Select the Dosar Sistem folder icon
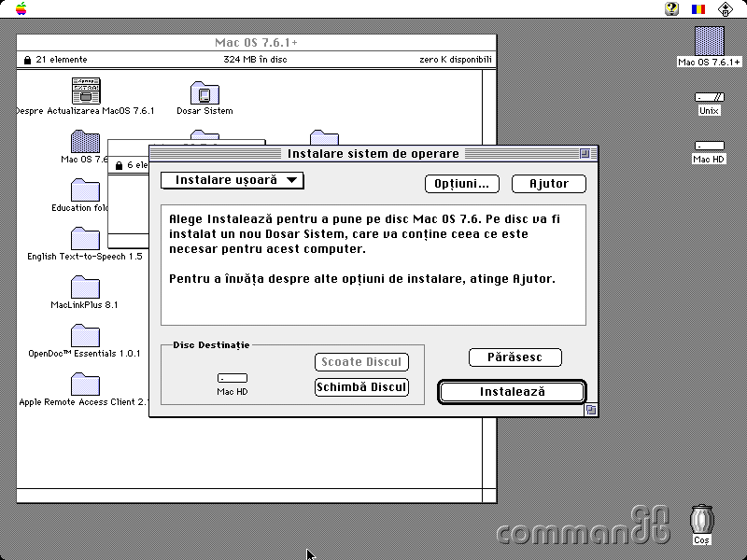 pos(204,92)
